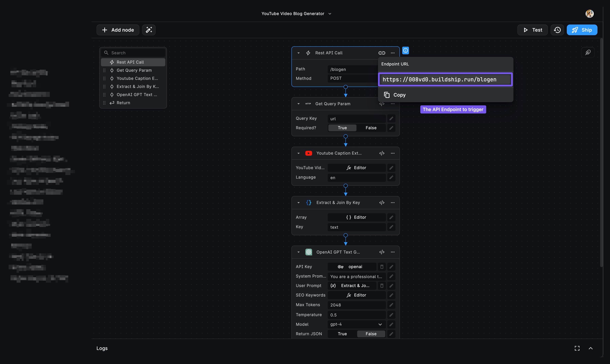The image size is (610, 364).
Task: Click the Ship button
Action: click(x=582, y=30)
